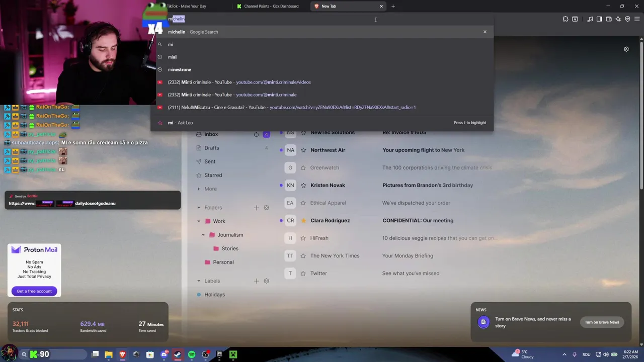Open the Starred mail folder
Screen dimensions: 644x362
[x=213, y=175]
